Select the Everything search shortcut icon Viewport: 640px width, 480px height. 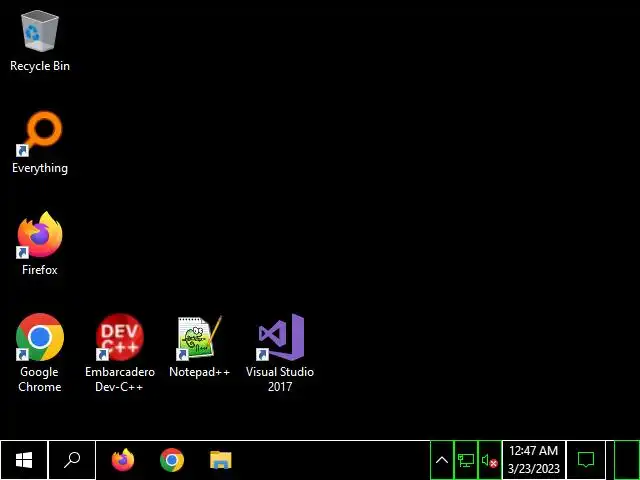pyautogui.click(x=40, y=133)
